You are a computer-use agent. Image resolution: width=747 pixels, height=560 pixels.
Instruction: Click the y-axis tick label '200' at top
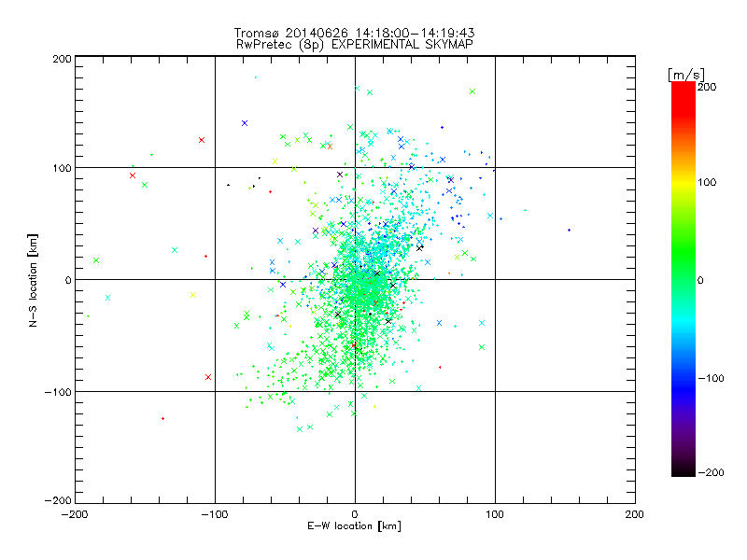(62, 59)
